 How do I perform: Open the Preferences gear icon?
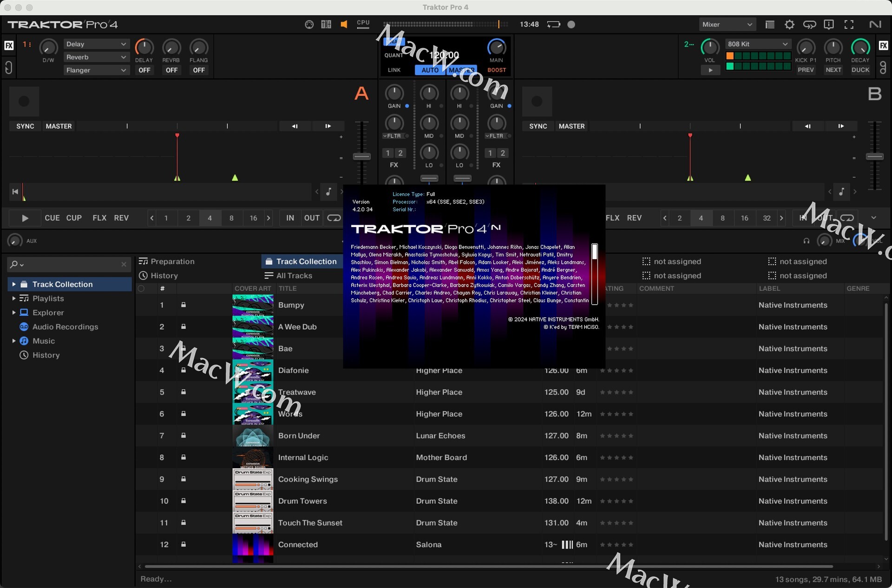(x=789, y=25)
